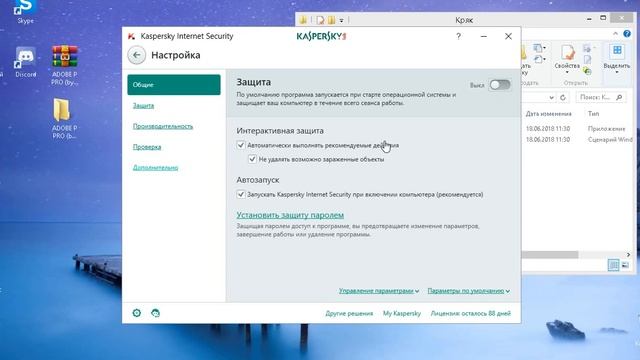Open Другие решения link

349,313
